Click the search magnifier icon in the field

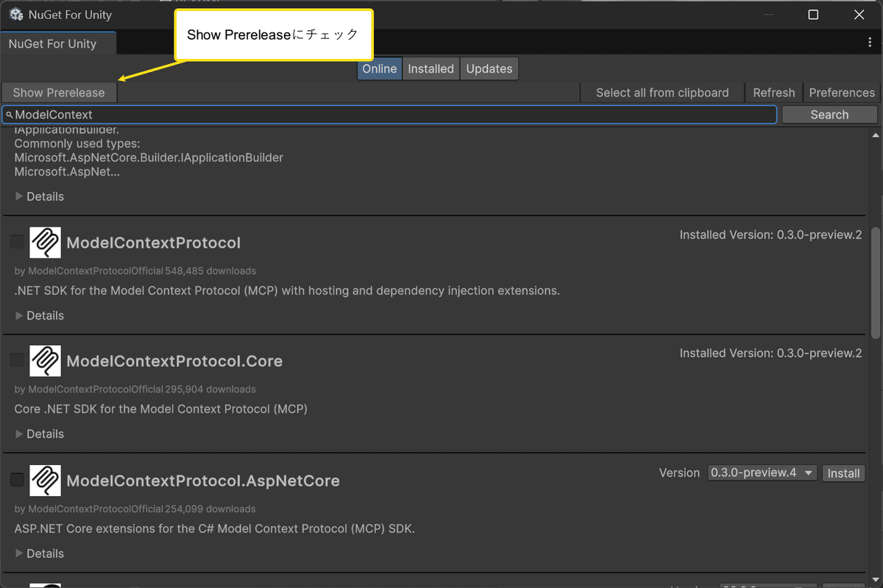click(10, 115)
